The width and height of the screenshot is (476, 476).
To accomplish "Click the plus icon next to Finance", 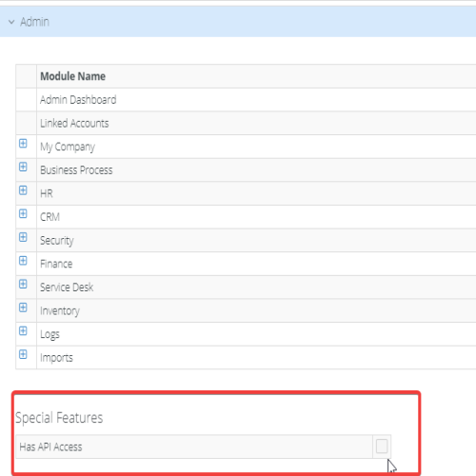I will pyautogui.click(x=23, y=261).
